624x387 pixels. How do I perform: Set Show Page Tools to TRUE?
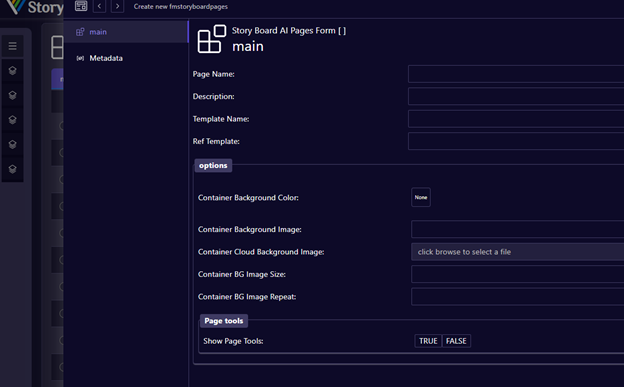tap(428, 341)
